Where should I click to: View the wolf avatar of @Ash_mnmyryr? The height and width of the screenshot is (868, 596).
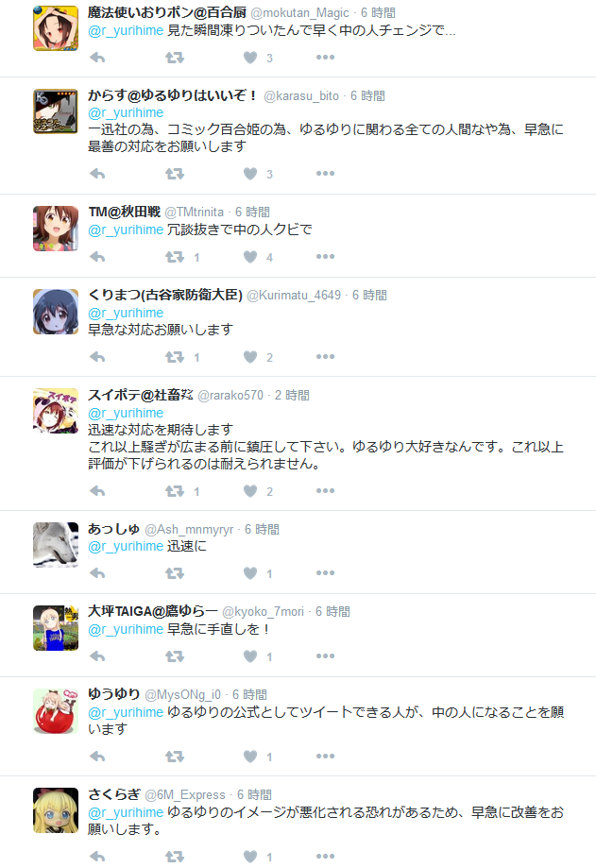click(56, 545)
